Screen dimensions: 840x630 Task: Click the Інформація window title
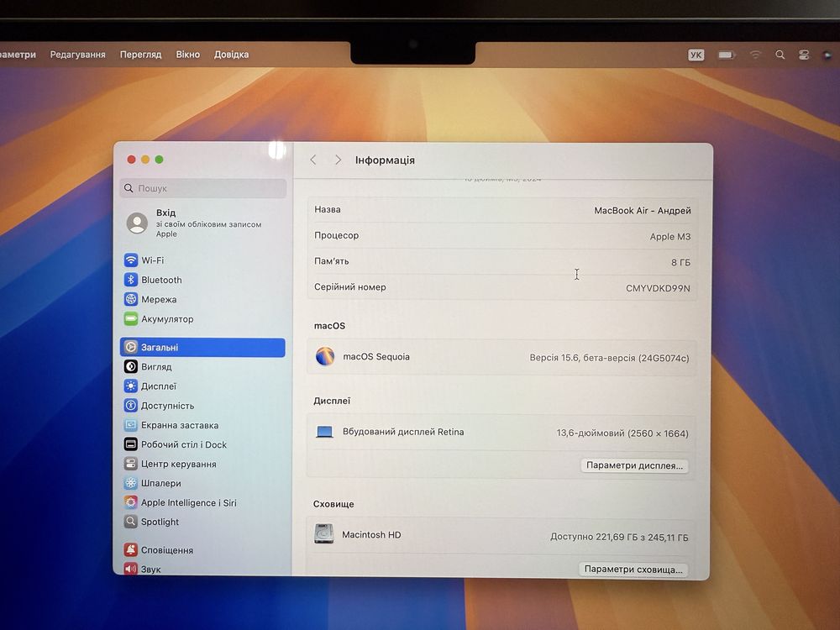coord(385,160)
